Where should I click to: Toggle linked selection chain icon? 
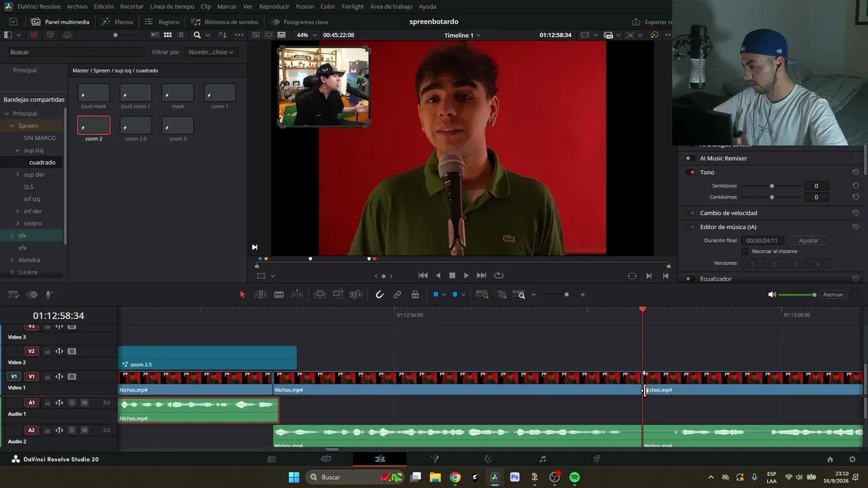tap(397, 295)
